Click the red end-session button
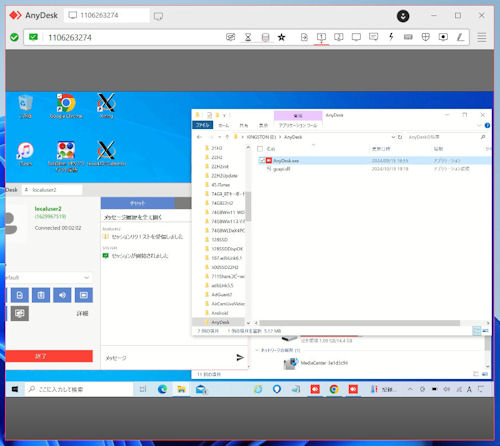500x446 pixels. point(49,356)
